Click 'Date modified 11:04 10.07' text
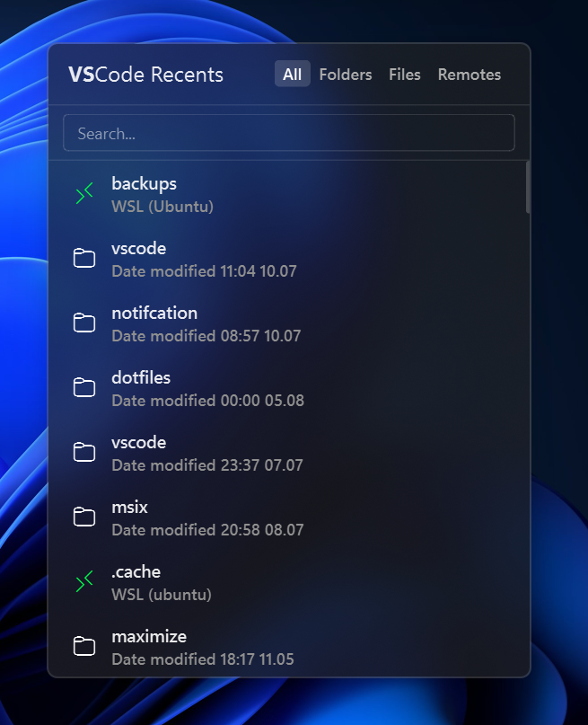The height and width of the screenshot is (725, 588). coord(204,271)
